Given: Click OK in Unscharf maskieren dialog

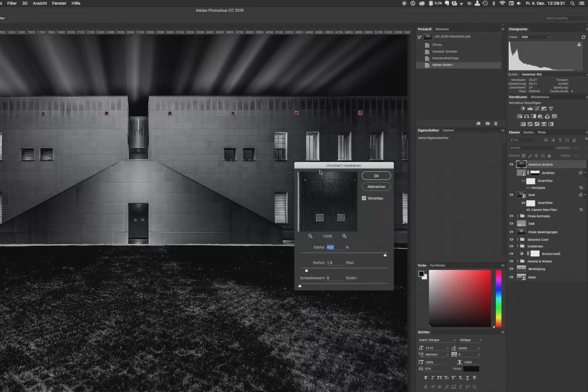Looking at the screenshot, I should pos(376,175).
